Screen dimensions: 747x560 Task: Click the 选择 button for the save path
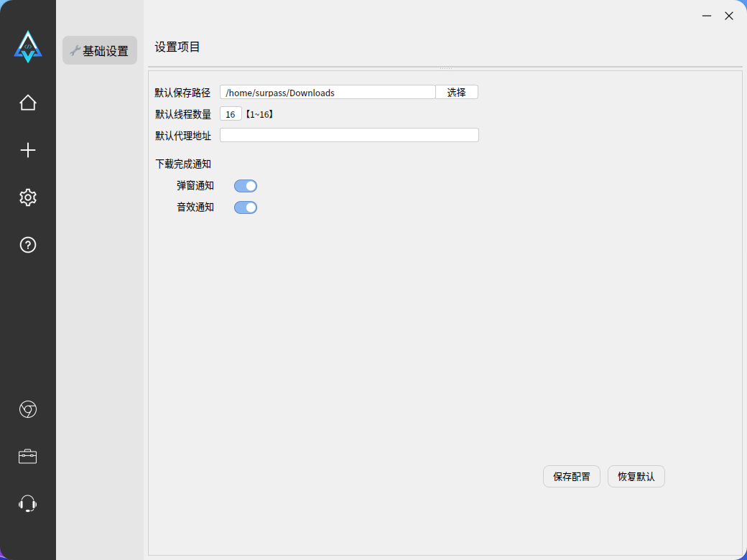tap(456, 92)
